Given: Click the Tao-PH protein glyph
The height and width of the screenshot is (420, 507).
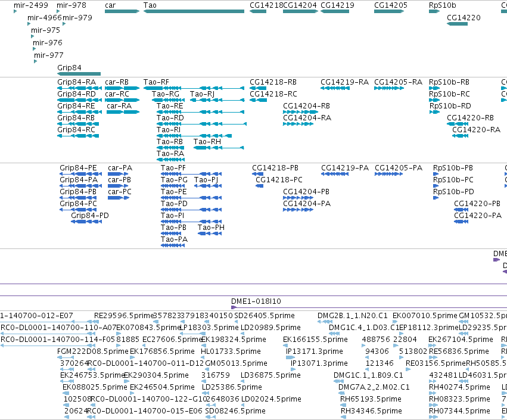Looking at the screenshot, I should click(x=210, y=234).
